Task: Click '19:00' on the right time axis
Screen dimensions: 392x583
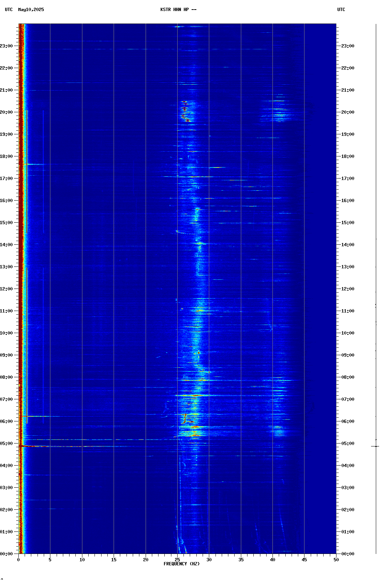Action: 348,134
